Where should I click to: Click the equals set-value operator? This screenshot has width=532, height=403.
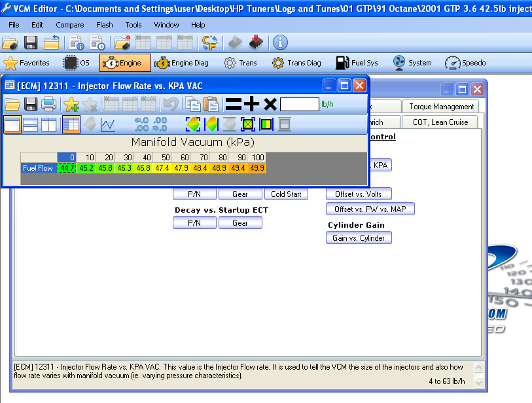(x=234, y=104)
